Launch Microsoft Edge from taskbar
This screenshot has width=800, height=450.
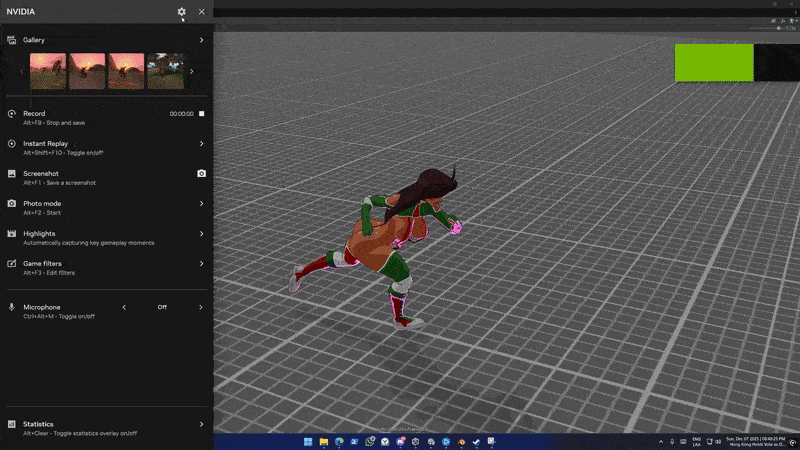click(x=339, y=442)
